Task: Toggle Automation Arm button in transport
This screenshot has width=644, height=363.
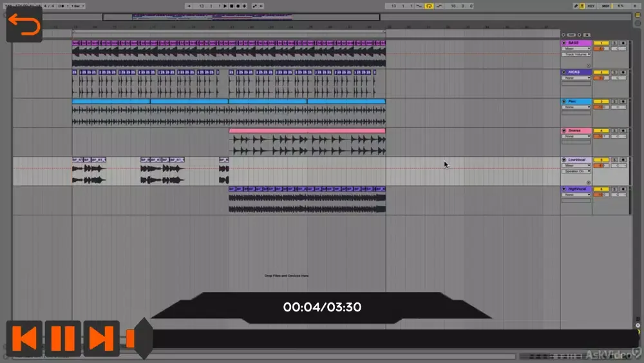Action: [254, 6]
